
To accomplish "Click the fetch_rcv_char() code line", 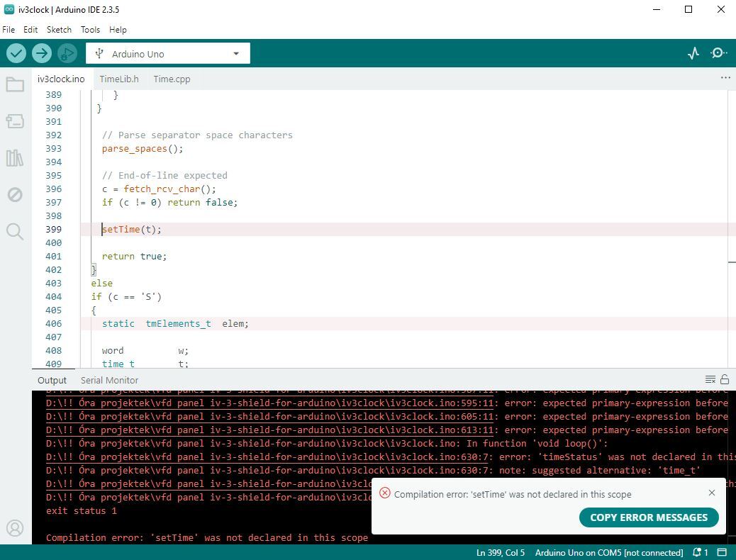I will [x=159, y=189].
